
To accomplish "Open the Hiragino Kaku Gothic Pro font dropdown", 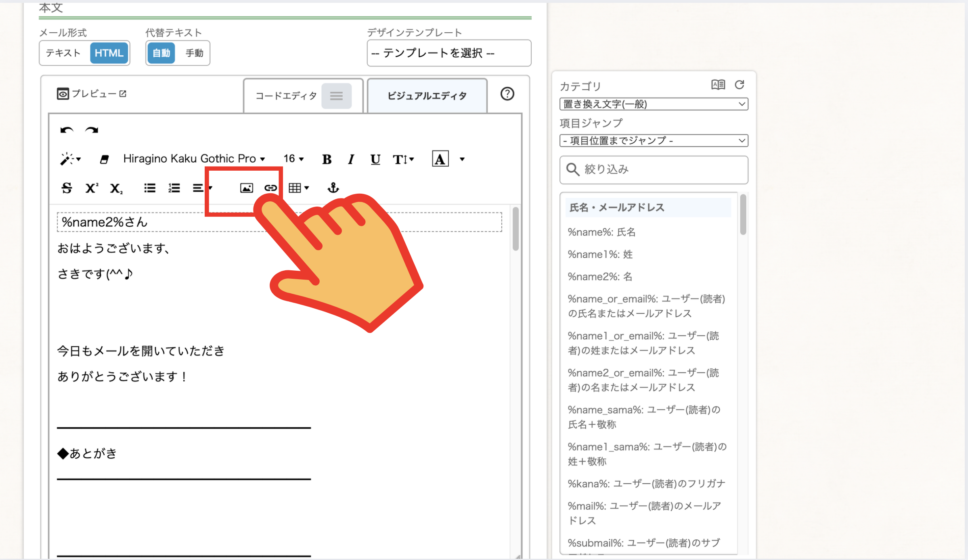I will 194,159.
